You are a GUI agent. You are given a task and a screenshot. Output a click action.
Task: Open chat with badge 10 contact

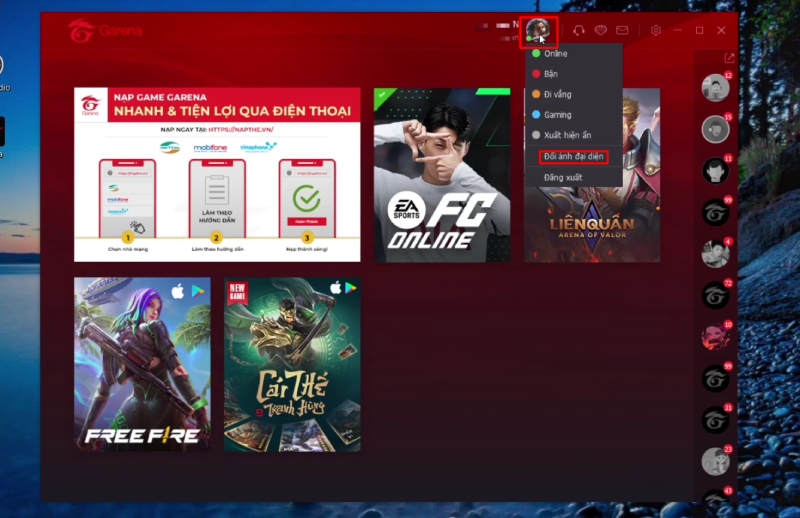(x=715, y=337)
